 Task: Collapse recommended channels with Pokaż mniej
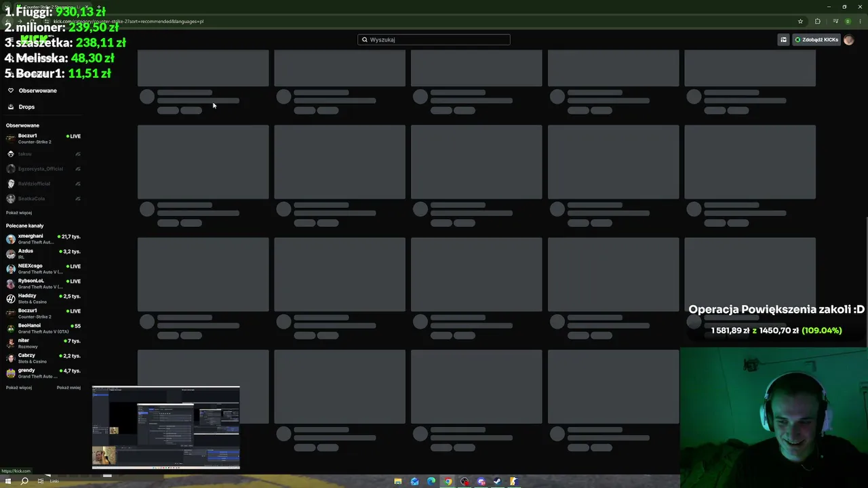[x=68, y=388]
